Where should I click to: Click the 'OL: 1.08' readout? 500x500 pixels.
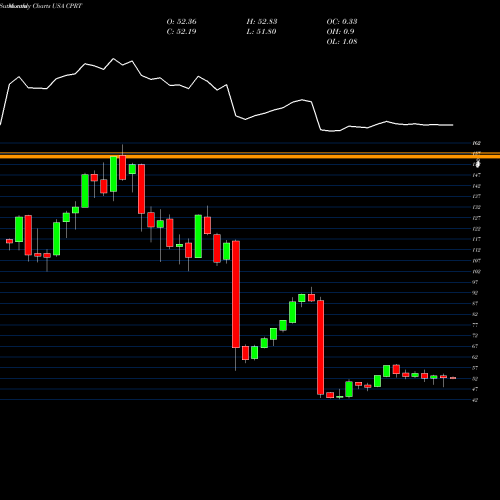click(342, 42)
